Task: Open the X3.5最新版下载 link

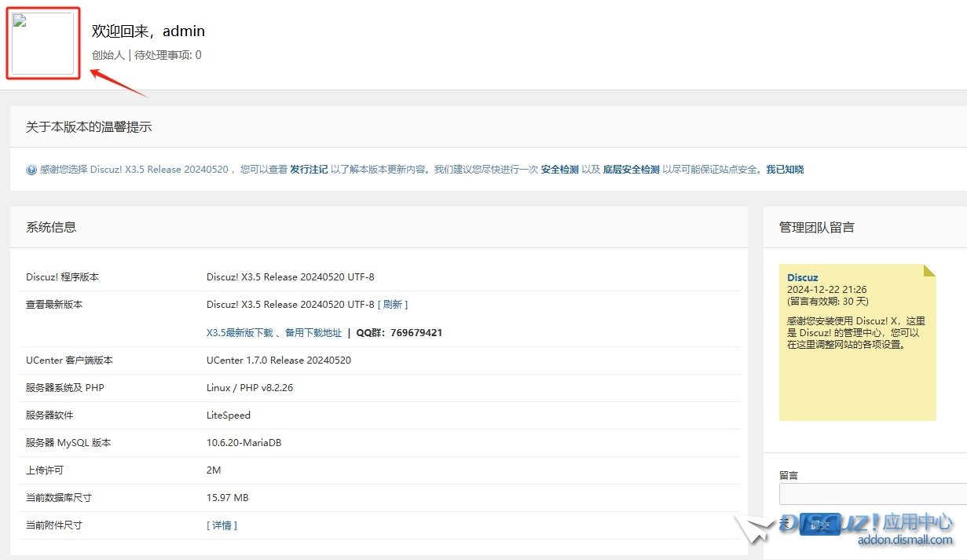Action: [x=240, y=333]
